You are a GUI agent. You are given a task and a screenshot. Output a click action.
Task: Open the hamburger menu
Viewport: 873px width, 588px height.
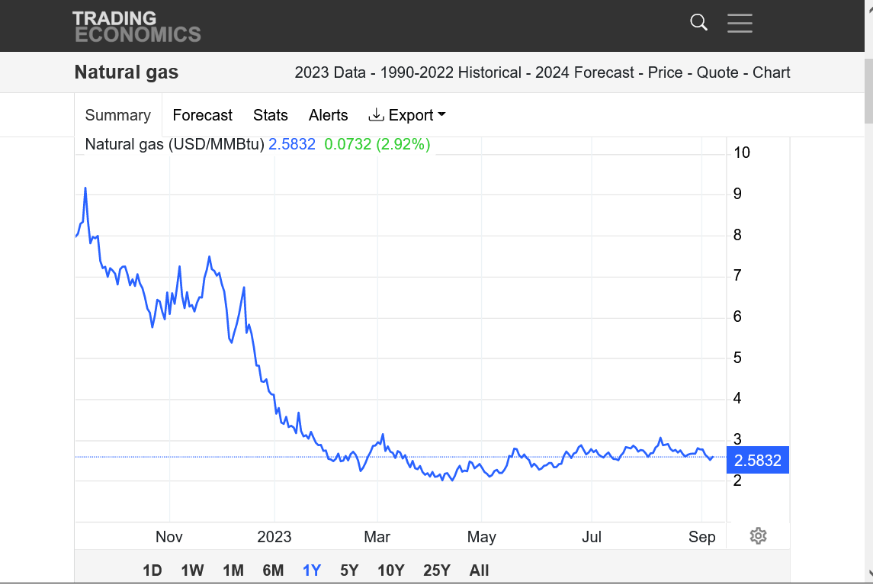point(740,23)
